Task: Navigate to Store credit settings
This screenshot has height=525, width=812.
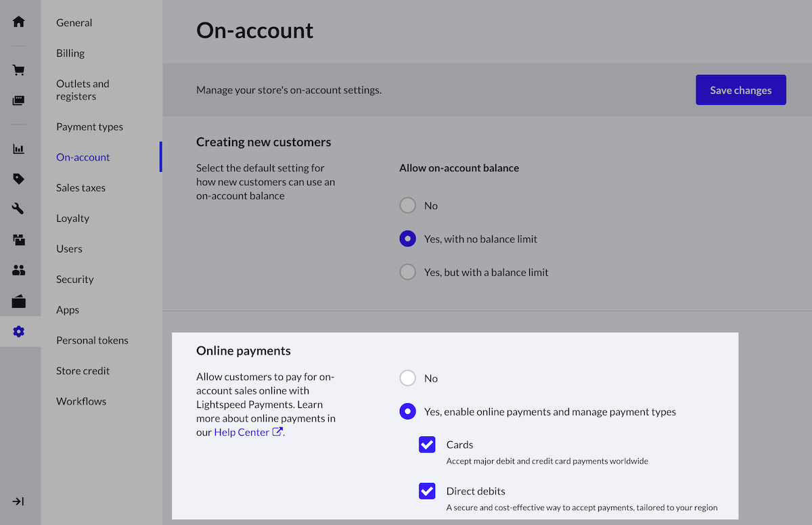Action: pos(83,371)
